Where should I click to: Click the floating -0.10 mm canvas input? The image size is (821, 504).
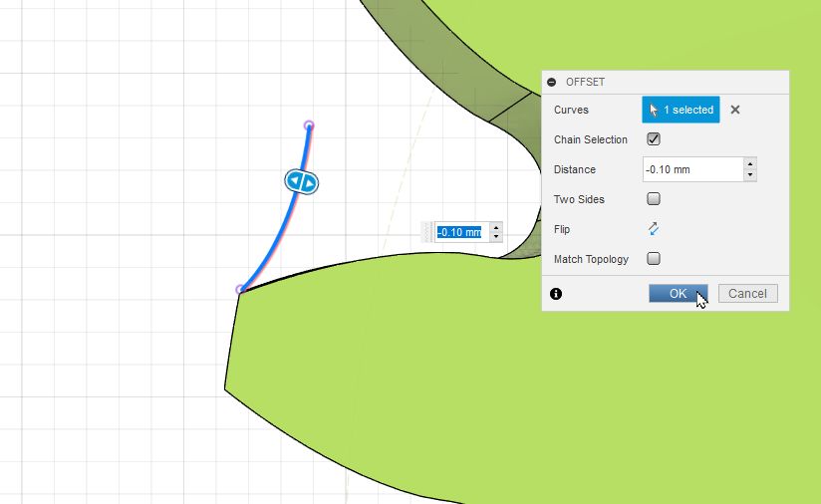[x=459, y=232]
